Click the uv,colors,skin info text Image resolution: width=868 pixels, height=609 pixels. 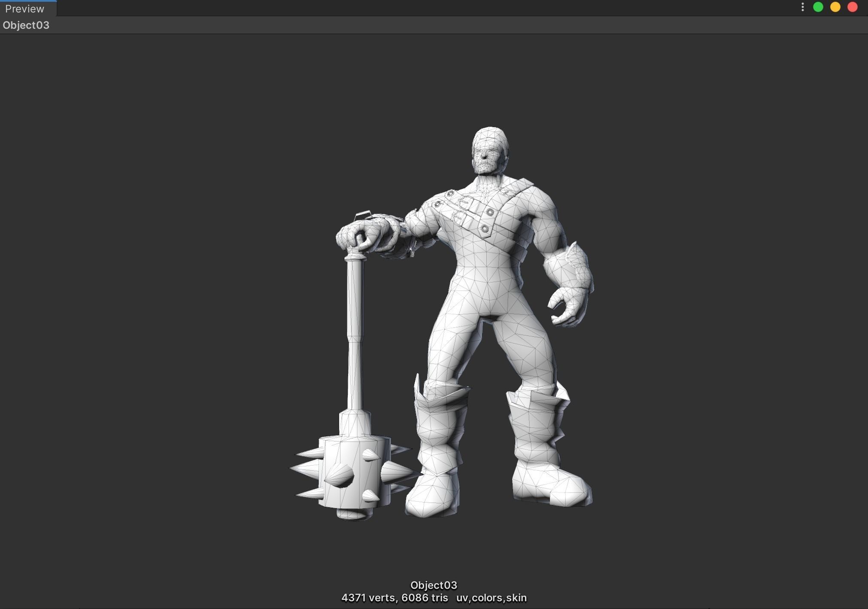click(x=492, y=598)
